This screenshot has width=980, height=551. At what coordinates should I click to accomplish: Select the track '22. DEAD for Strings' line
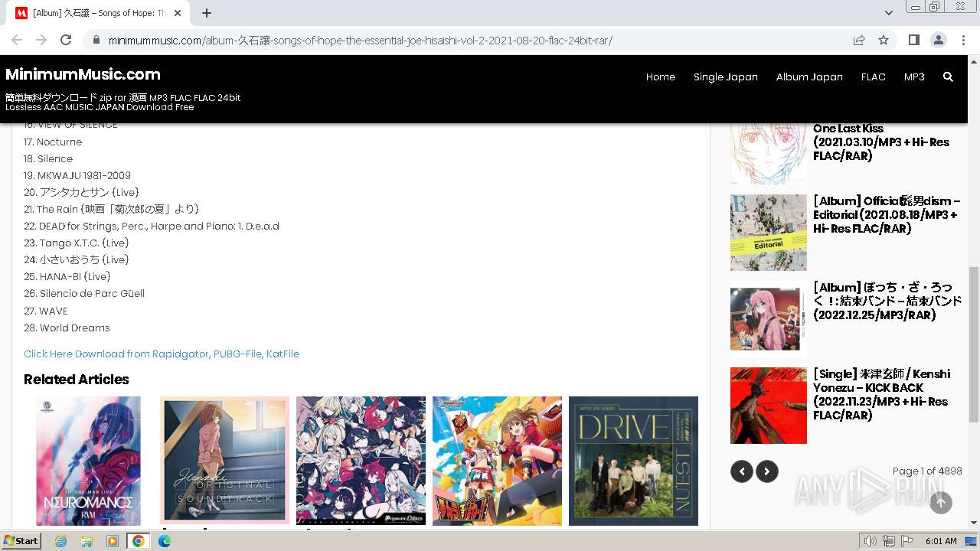(x=152, y=226)
